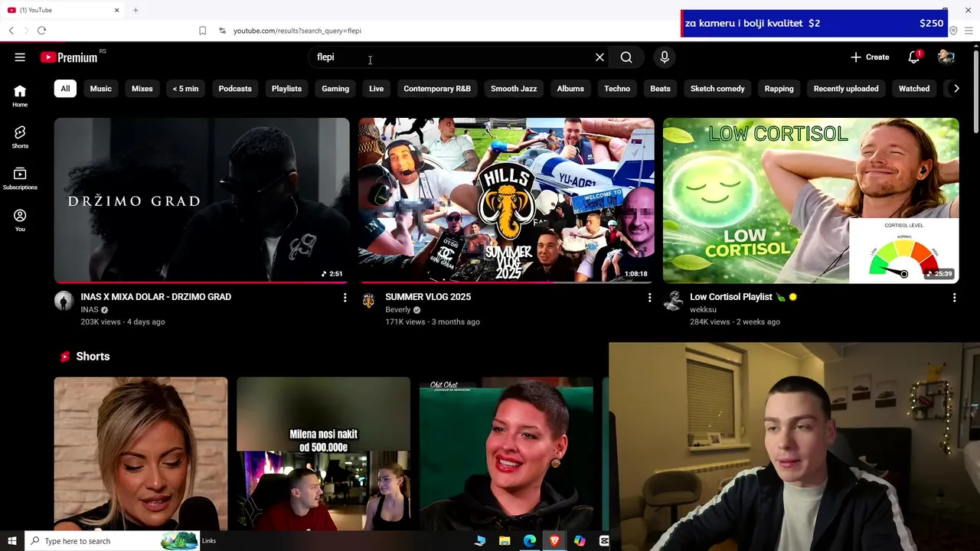Select the Rapping filter chip
Viewport: 980px width, 551px height.
point(779,89)
